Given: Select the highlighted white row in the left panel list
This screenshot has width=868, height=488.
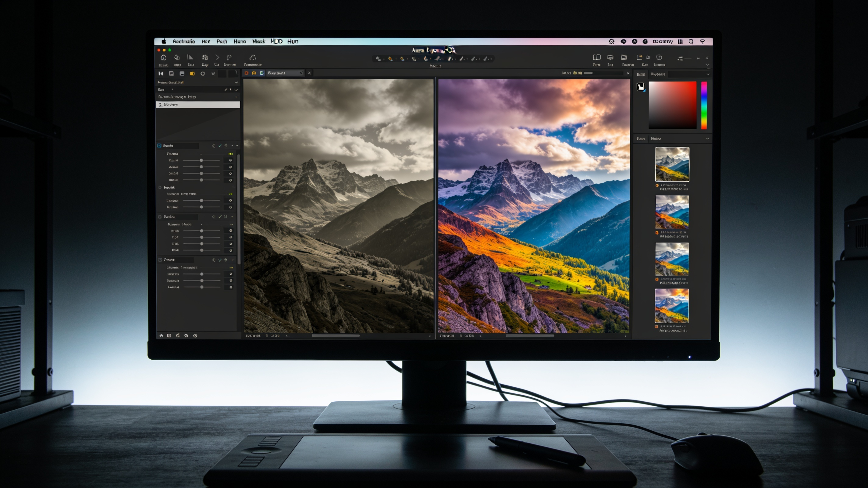Looking at the screenshot, I should coord(198,105).
